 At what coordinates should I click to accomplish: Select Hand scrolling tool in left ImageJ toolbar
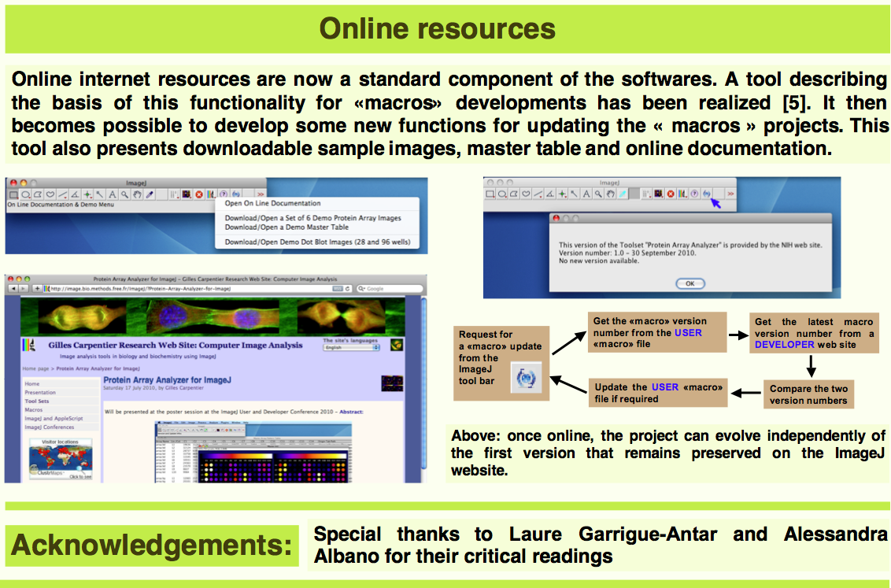pyautogui.click(x=137, y=194)
